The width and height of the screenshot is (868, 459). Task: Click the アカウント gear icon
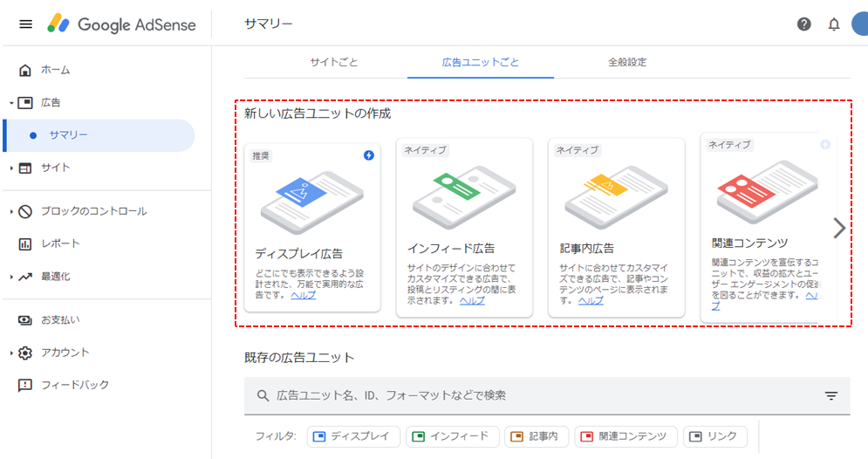click(25, 353)
